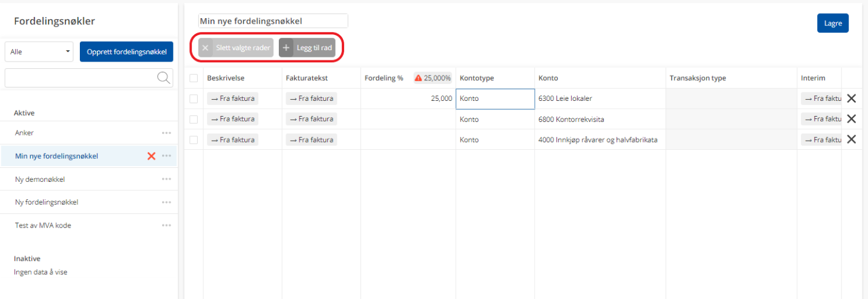868x299 pixels.
Task: Toggle the select-all checkbox in table header
Action: coord(194,78)
